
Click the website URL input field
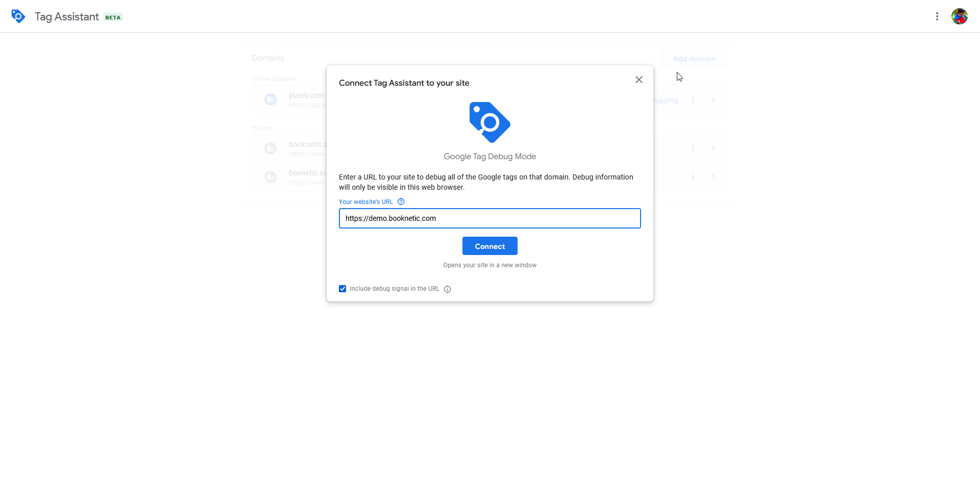(x=490, y=218)
